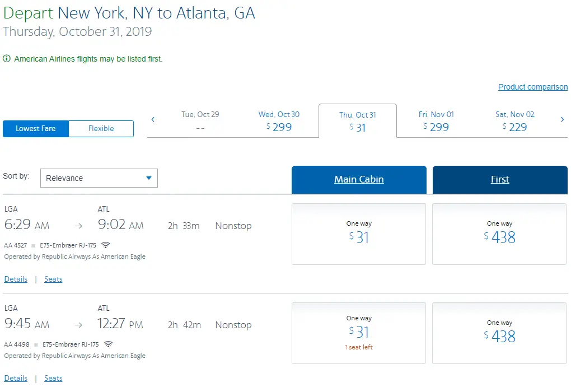This screenshot has height=392, width=571.
Task: Switch to the Flexible fare option
Action: click(101, 128)
